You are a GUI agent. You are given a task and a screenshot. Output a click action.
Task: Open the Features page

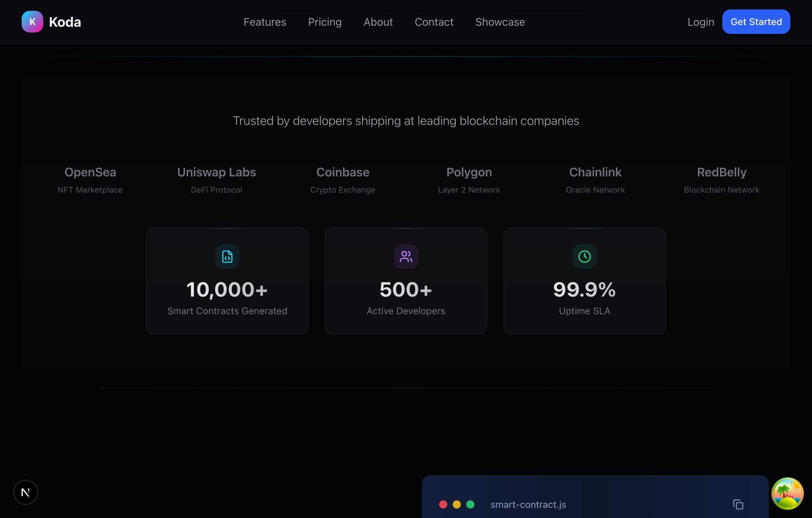tap(265, 22)
